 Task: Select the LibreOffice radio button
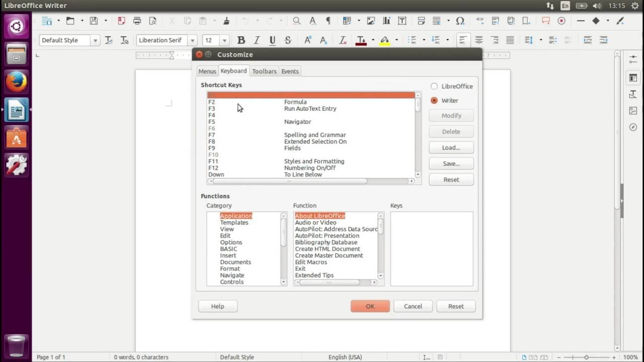click(x=434, y=86)
